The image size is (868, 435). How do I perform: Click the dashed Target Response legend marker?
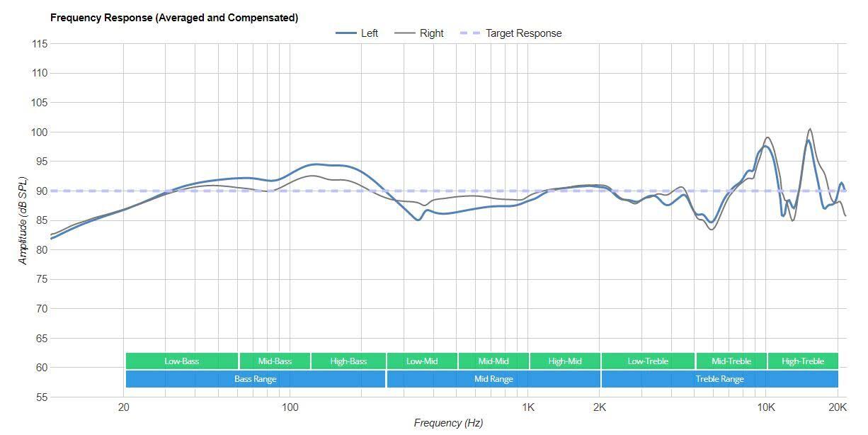pyautogui.click(x=470, y=33)
